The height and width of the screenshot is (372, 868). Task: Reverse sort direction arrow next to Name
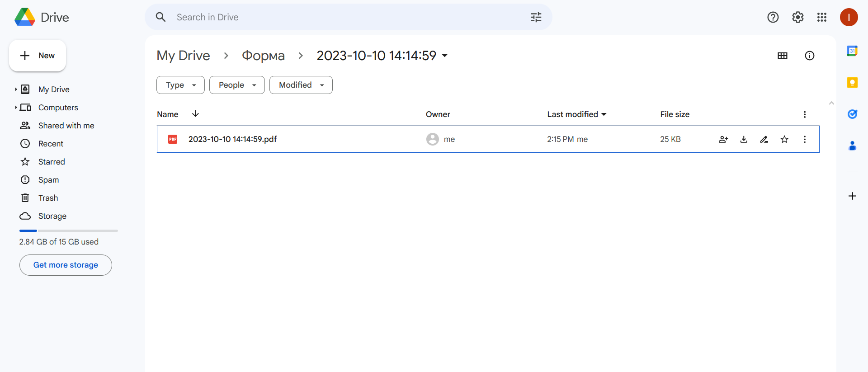pos(195,113)
